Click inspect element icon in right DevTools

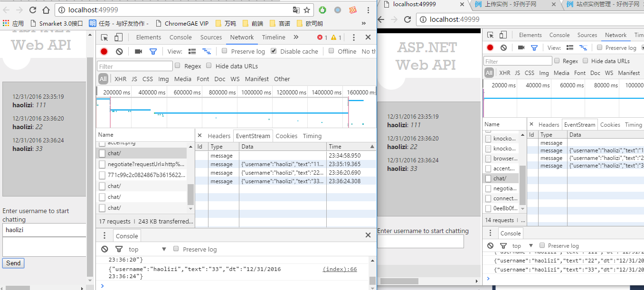pos(491,35)
